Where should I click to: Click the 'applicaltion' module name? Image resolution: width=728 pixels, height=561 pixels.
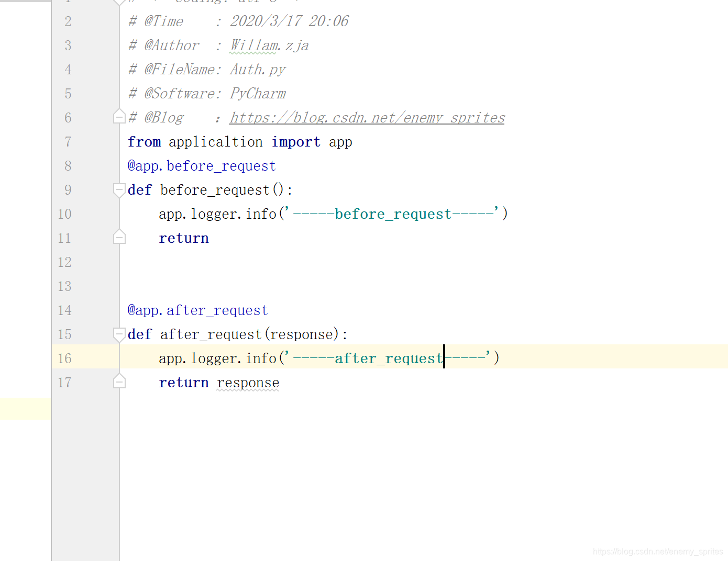pyautogui.click(x=216, y=142)
